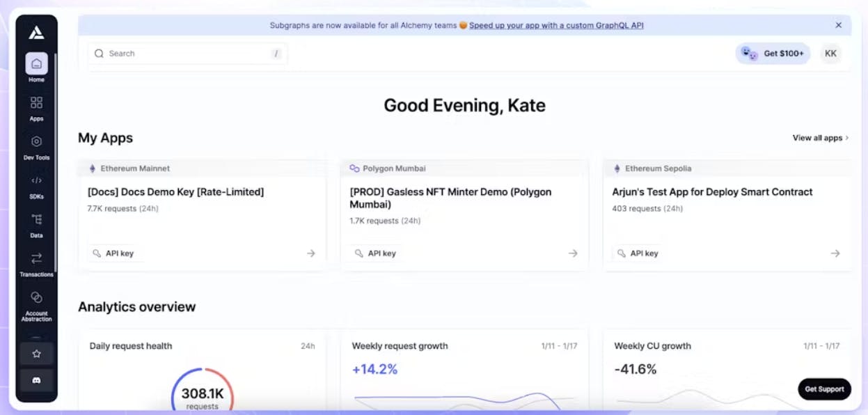Click the arrow on Docs Demo Key card
868x415 pixels.
tap(311, 253)
